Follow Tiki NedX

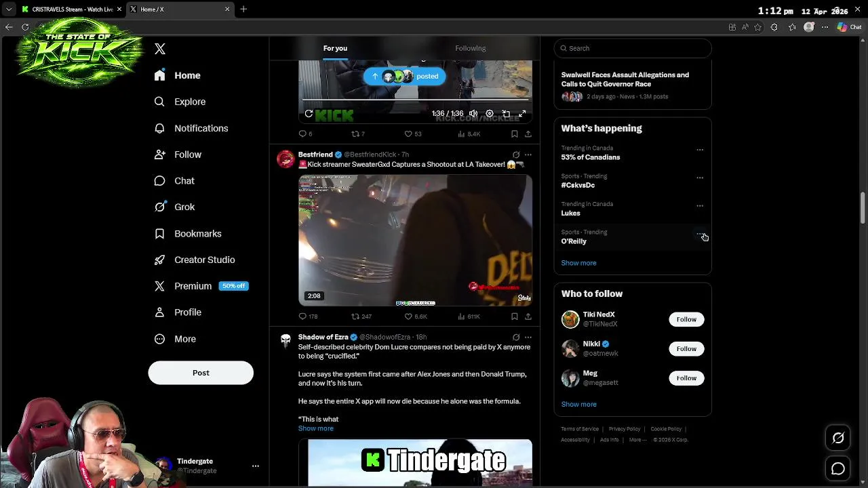click(x=686, y=319)
